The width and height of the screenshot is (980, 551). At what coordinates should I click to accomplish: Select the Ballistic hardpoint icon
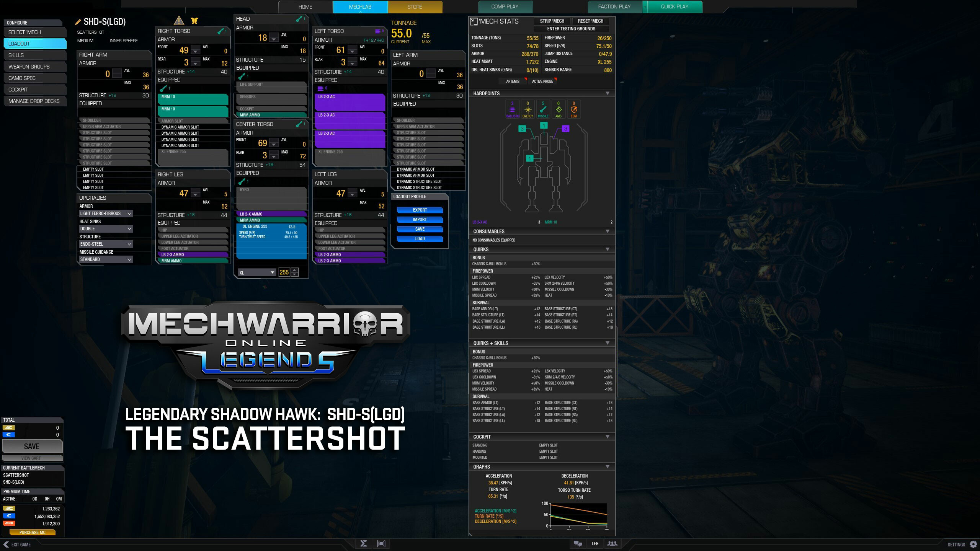[512, 109]
